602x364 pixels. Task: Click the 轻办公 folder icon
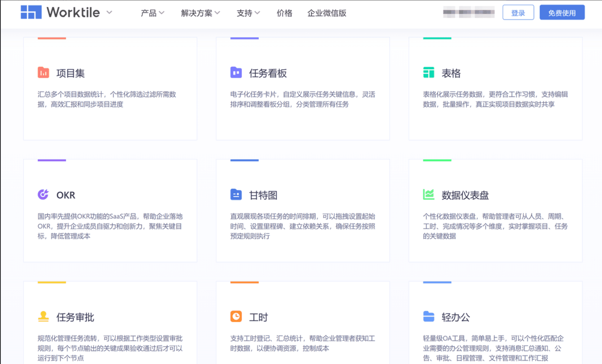428,316
